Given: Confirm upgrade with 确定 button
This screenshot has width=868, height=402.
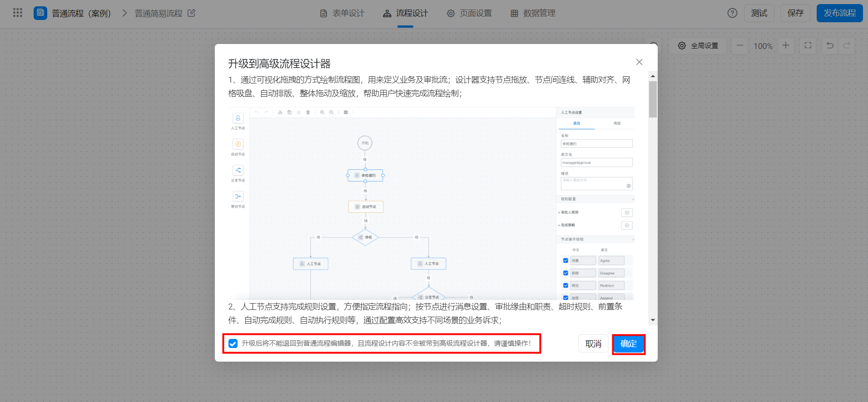Looking at the screenshot, I should pos(629,343).
